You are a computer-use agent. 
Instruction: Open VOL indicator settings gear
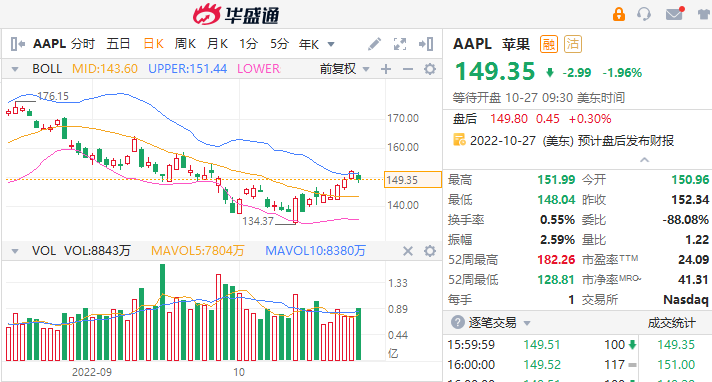click(430, 251)
